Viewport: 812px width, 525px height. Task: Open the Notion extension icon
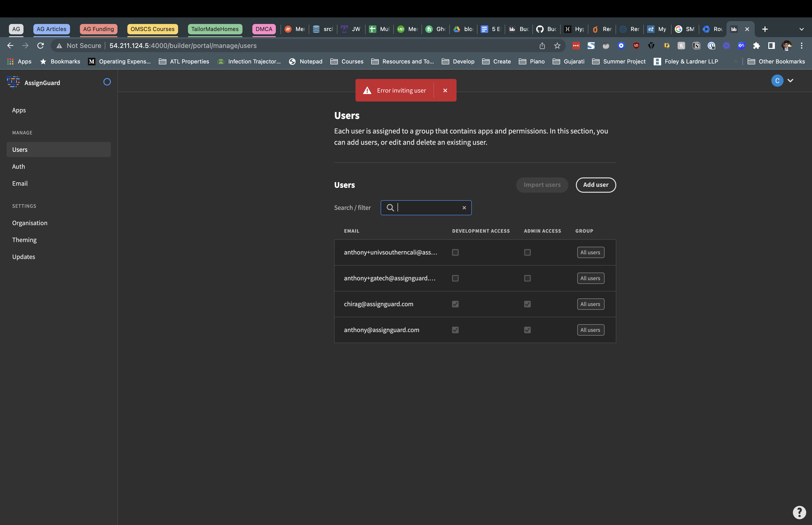pyautogui.click(x=696, y=45)
